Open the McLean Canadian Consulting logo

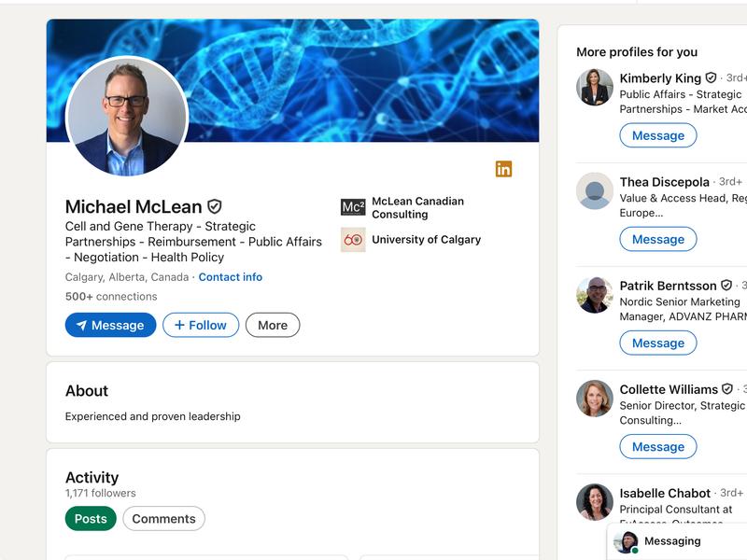pyautogui.click(x=353, y=207)
